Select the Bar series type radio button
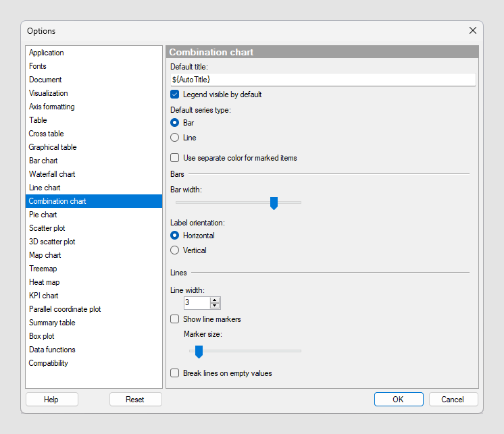504x434 pixels. (174, 123)
